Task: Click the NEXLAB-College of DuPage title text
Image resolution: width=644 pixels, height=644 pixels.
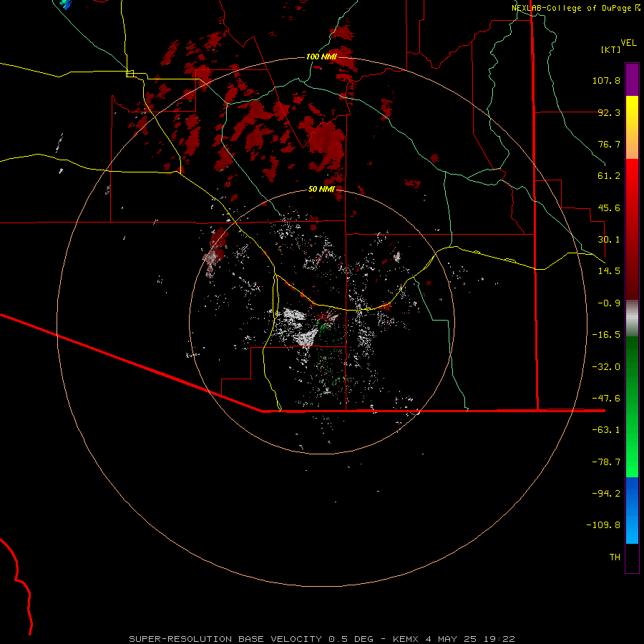Action: (571, 8)
